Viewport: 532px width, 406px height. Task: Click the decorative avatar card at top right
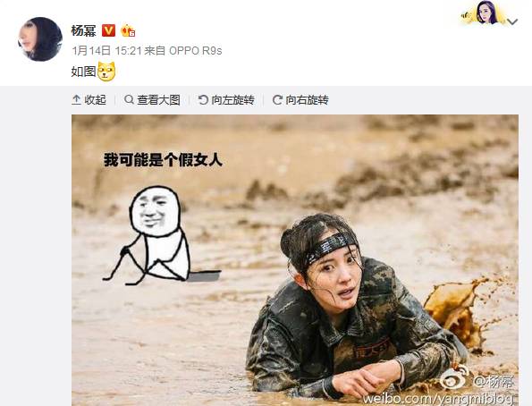coord(484,13)
